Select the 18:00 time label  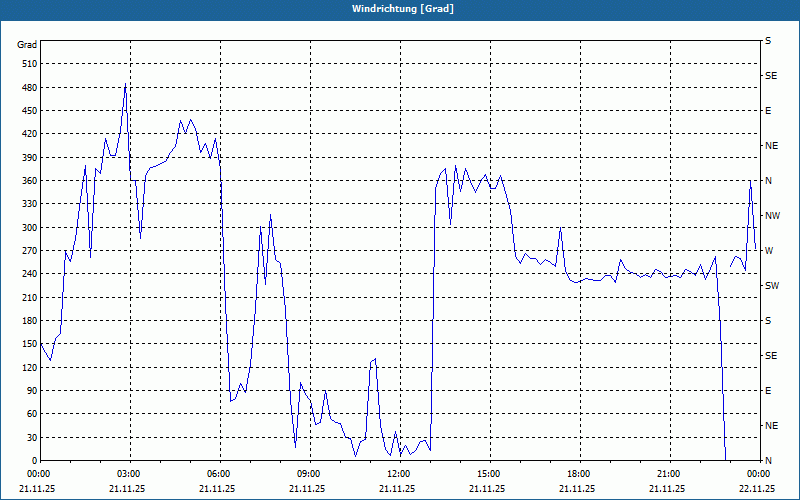click(578, 474)
